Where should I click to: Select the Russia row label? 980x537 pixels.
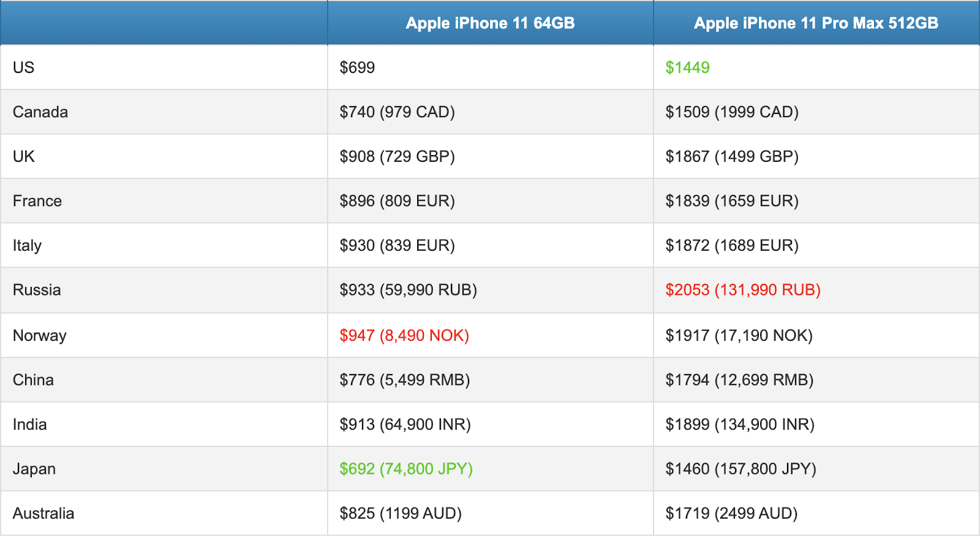(37, 290)
